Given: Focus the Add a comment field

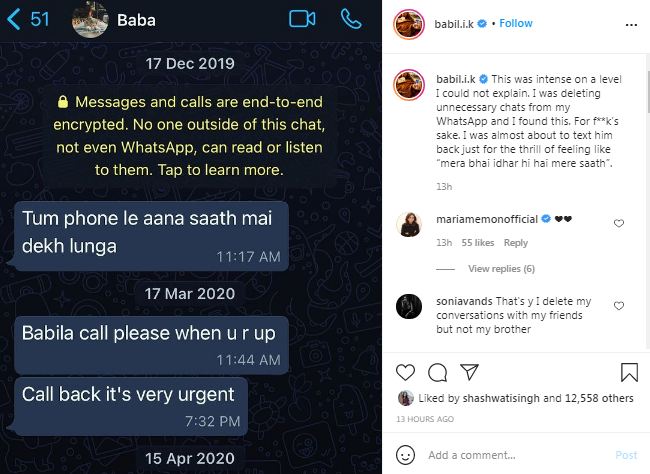Looking at the screenshot, I should tap(516, 455).
